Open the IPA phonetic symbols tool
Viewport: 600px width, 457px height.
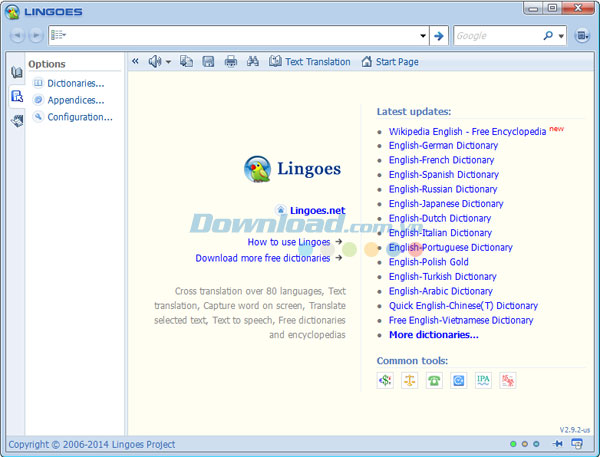[x=483, y=380]
